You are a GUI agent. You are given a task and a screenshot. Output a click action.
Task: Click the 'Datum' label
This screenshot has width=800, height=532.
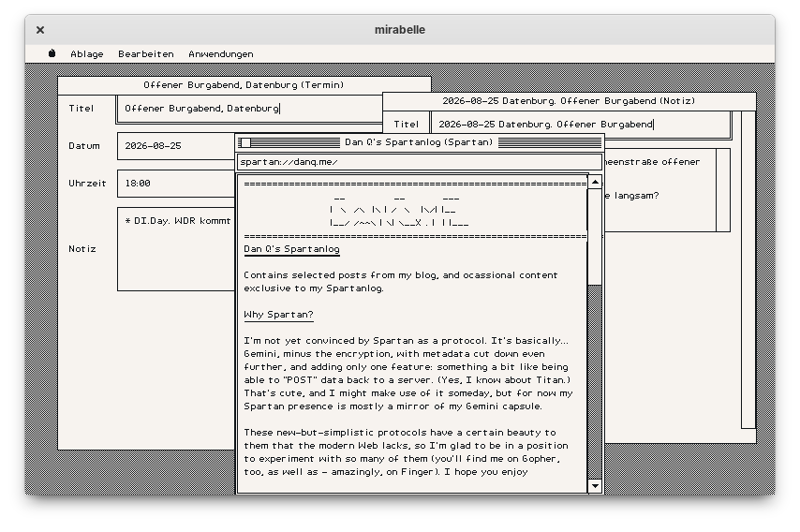tap(84, 146)
